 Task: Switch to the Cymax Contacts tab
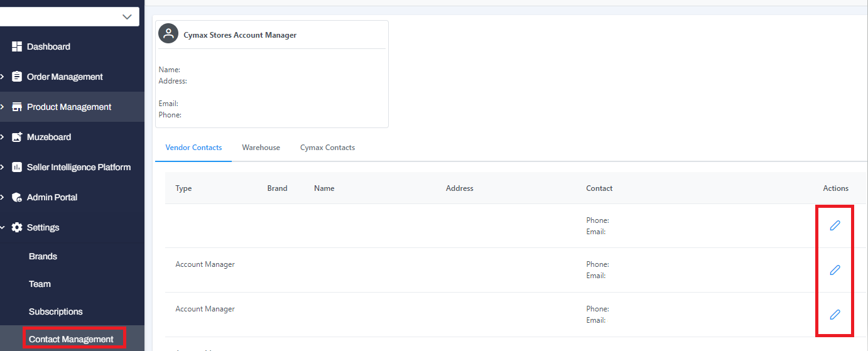tap(327, 148)
